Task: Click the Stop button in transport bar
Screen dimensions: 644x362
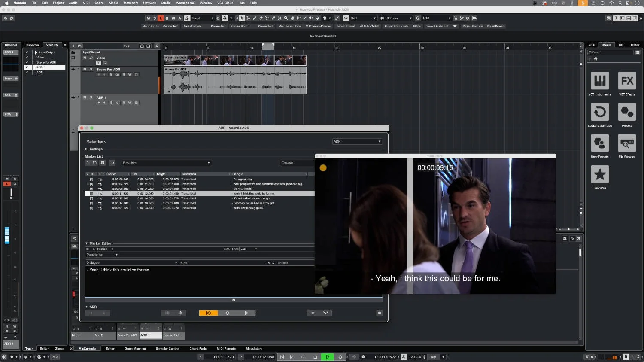Action: [315, 357]
